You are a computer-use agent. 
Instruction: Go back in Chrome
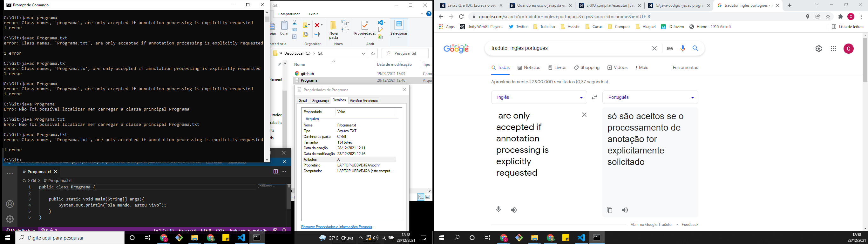pyautogui.click(x=441, y=17)
